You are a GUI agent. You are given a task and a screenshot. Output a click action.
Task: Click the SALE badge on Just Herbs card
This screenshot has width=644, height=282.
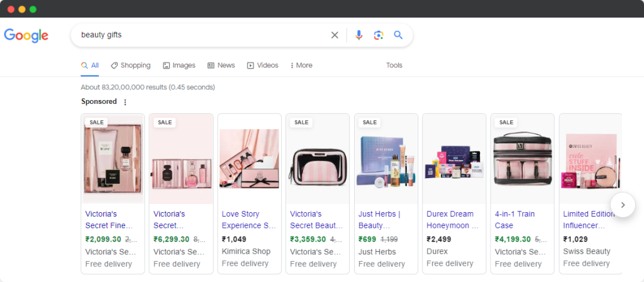pos(370,122)
